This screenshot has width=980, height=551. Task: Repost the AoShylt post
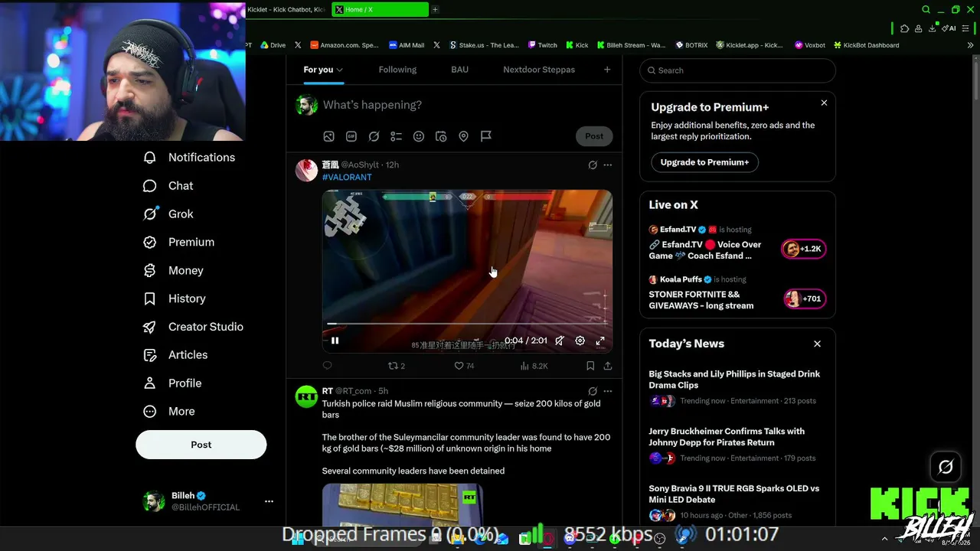pyautogui.click(x=397, y=366)
